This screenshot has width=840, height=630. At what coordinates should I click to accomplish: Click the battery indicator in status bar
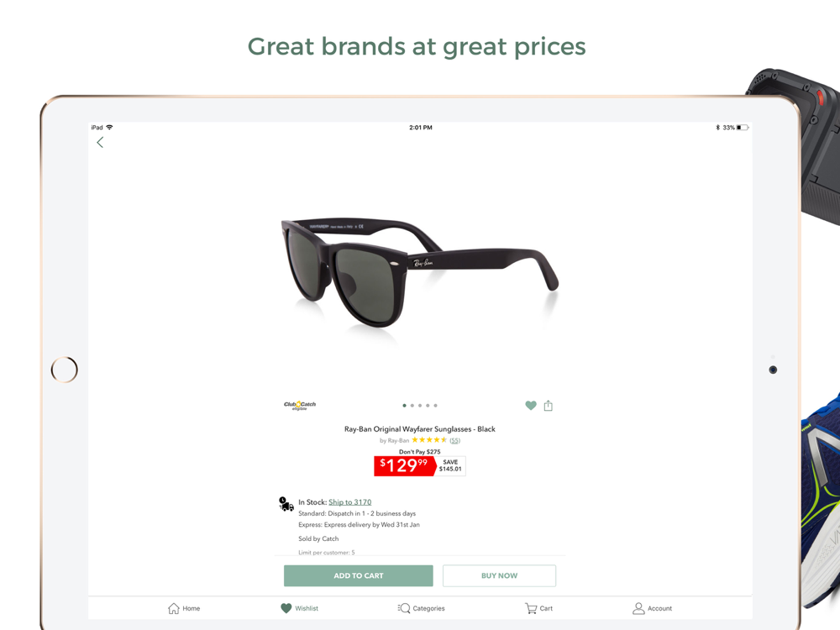point(742,128)
